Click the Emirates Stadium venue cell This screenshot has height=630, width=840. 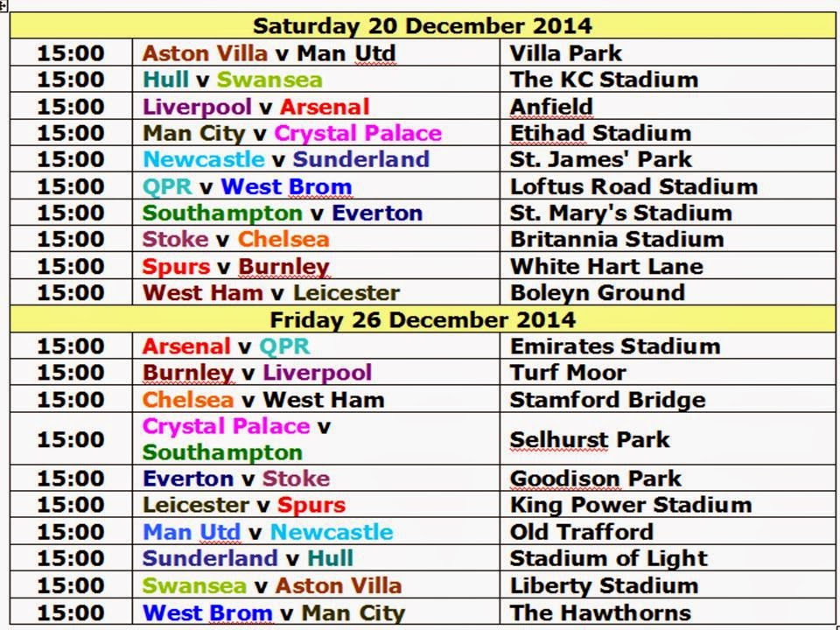click(x=668, y=346)
